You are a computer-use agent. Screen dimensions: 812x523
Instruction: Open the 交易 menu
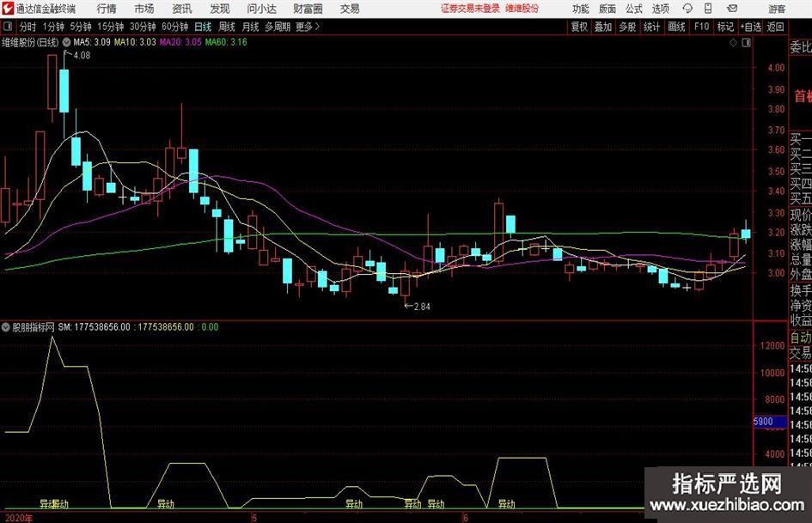(350, 9)
